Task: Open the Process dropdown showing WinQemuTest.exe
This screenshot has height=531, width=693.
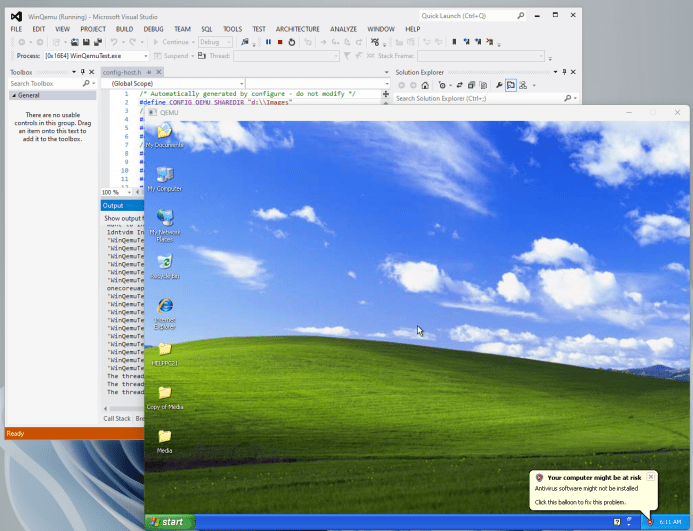Action: click(145, 56)
